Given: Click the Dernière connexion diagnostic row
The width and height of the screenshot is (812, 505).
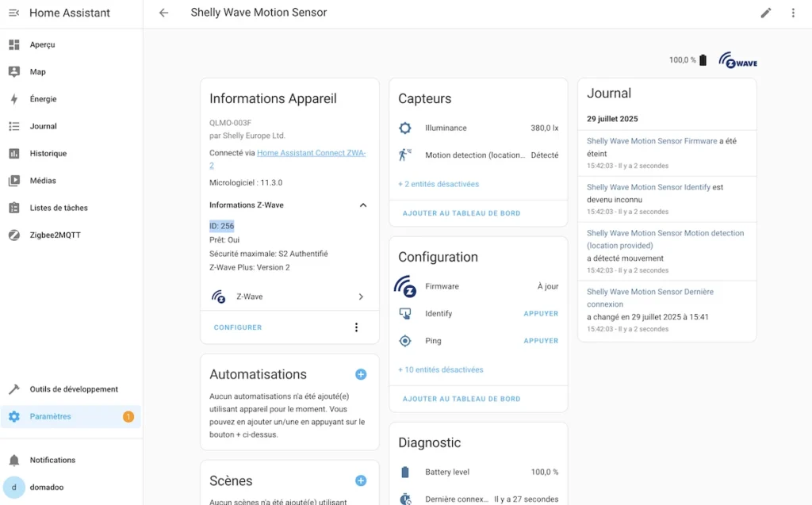Looking at the screenshot, I should [x=478, y=499].
